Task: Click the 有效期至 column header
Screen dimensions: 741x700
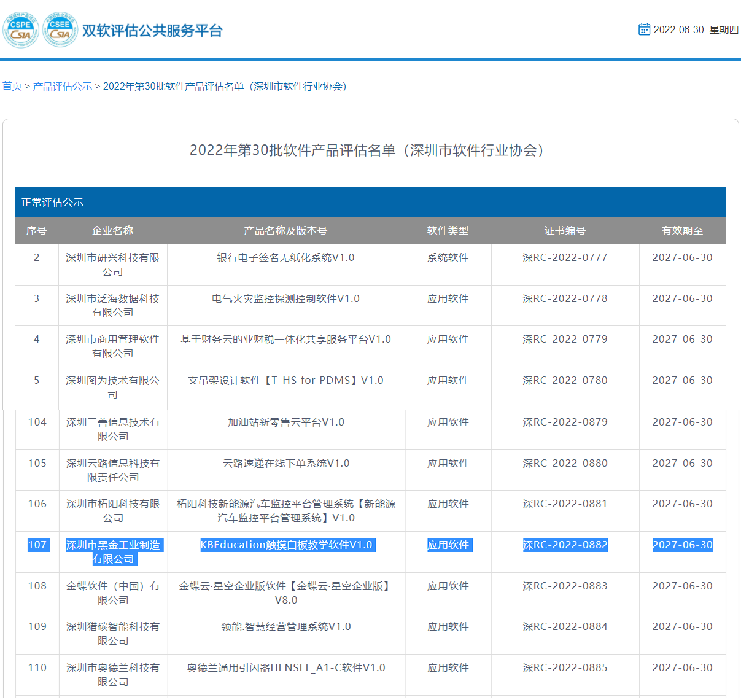Action: click(682, 230)
